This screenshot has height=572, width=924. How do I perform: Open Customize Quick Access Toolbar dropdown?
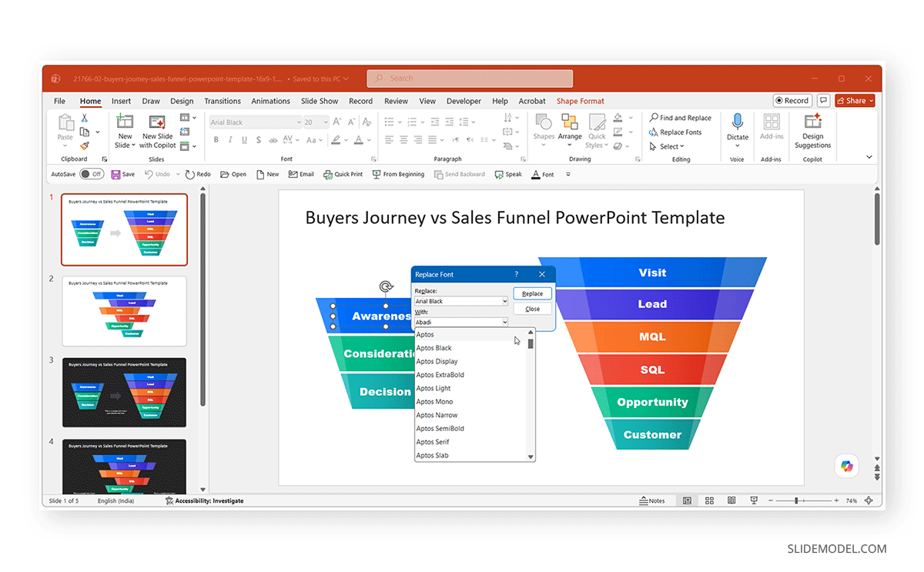click(x=568, y=174)
